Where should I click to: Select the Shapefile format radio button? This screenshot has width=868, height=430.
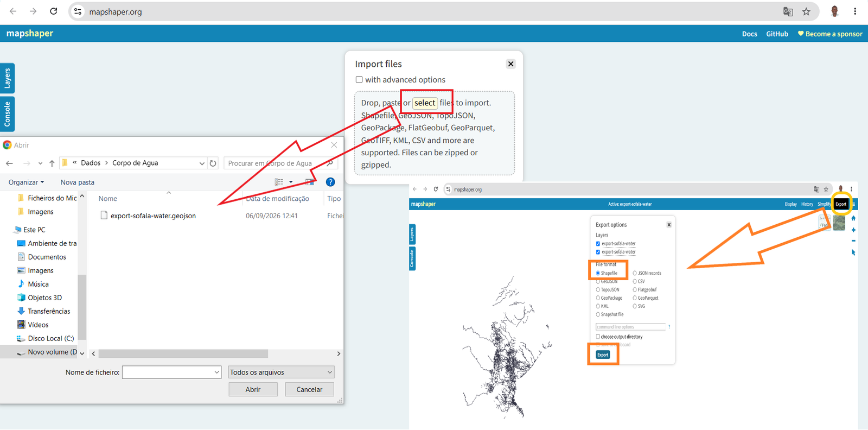598,273
